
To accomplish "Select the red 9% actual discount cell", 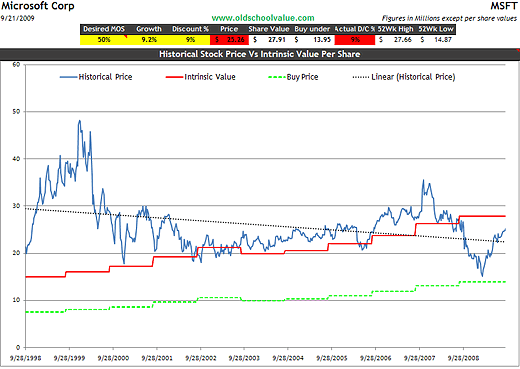I will (x=355, y=40).
